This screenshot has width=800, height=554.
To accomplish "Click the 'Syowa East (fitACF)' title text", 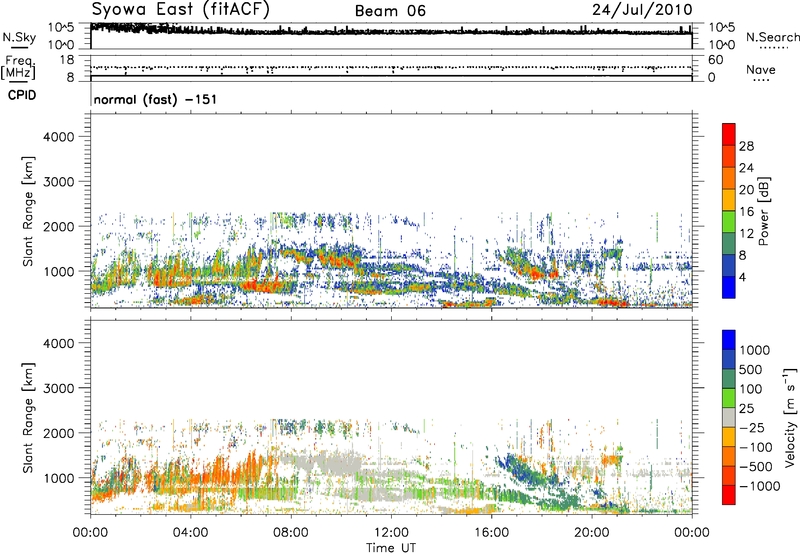I will (x=181, y=10).
